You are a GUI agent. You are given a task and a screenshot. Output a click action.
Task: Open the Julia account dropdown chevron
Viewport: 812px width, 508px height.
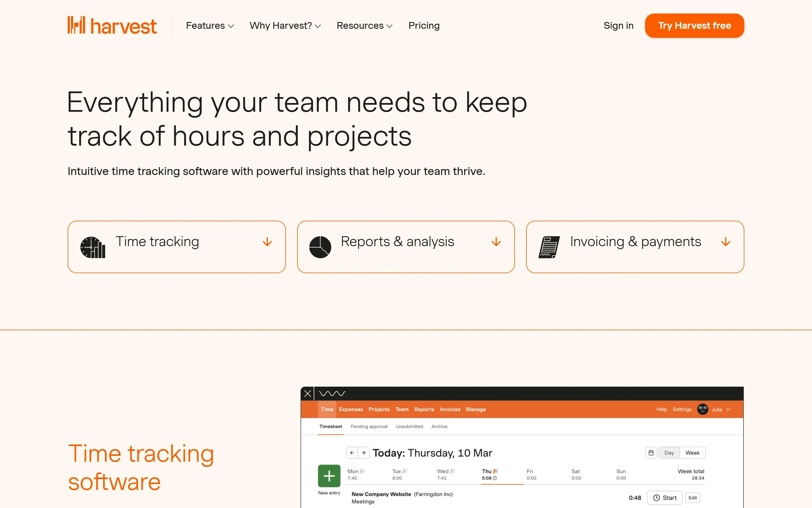[x=728, y=409]
